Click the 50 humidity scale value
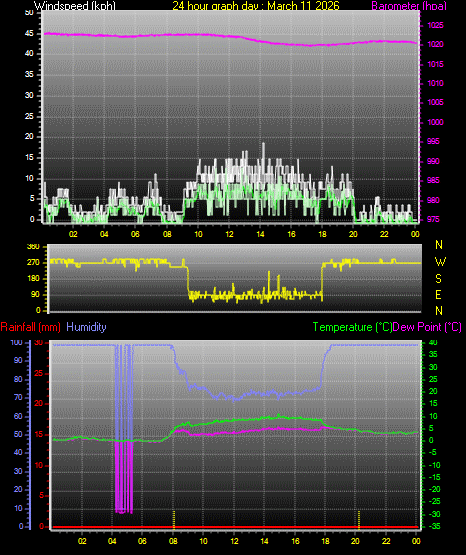This screenshot has width=466, height=555. coord(18,434)
